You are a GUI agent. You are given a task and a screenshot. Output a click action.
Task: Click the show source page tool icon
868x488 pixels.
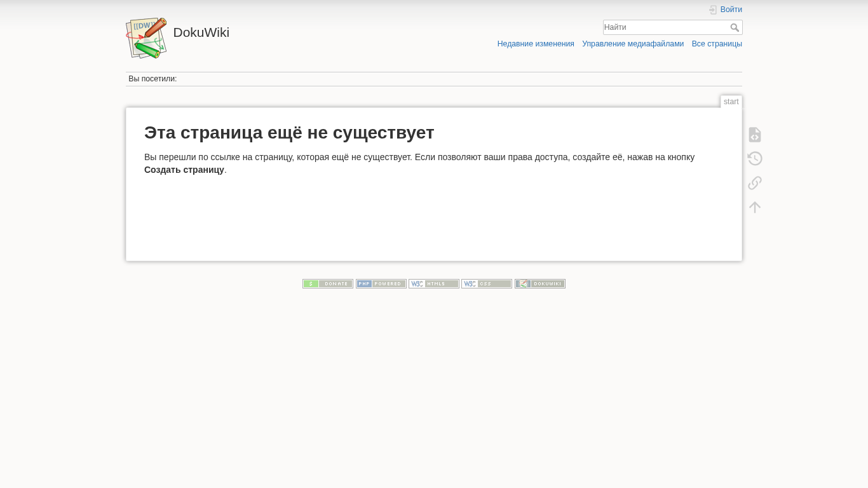[x=755, y=135]
